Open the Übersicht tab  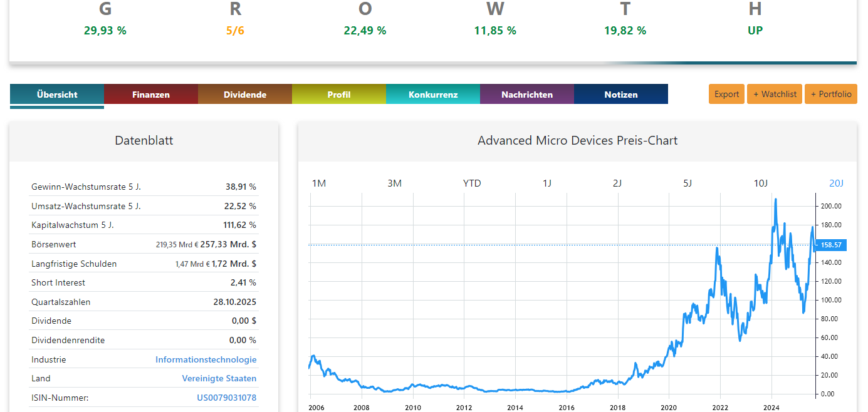tap(57, 95)
